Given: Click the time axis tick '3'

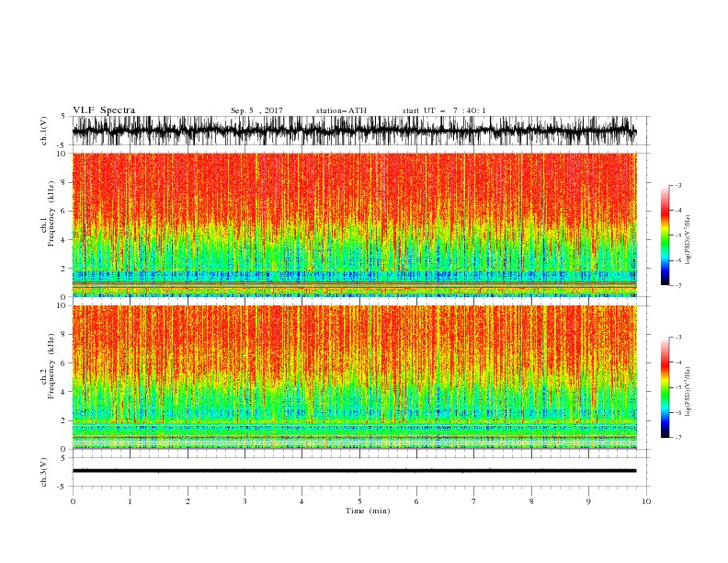Looking at the screenshot, I should click(x=245, y=501).
